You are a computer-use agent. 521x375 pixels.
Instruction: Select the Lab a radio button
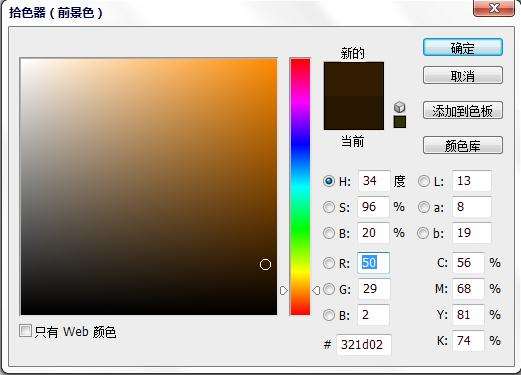tap(424, 207)
